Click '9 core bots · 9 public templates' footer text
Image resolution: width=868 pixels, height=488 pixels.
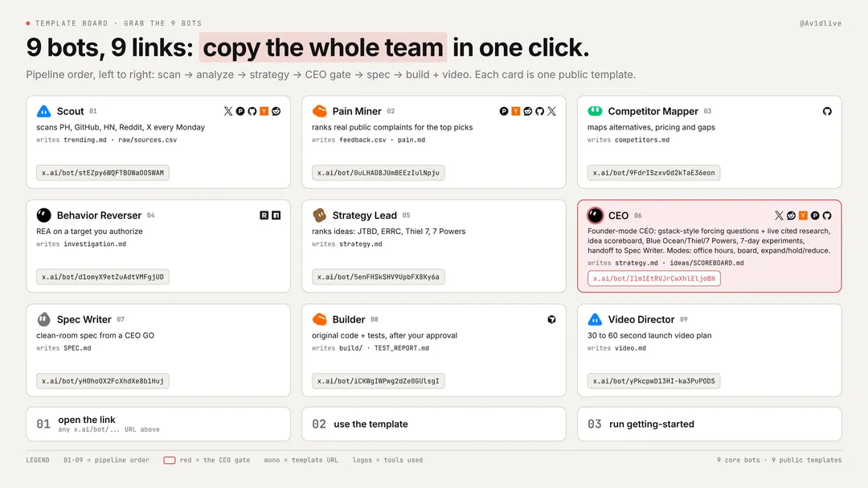coord(779,461)
